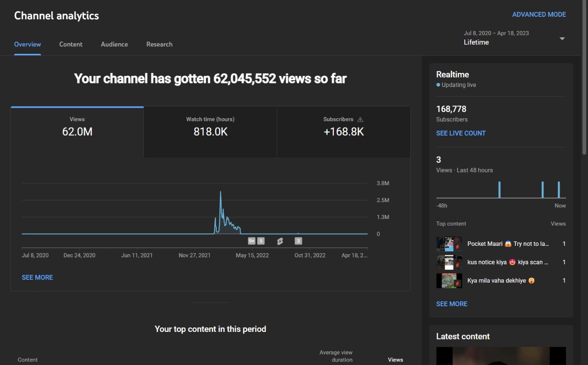
Task: Select the Subscribers metric card
Action: click(x=344, y=132)
